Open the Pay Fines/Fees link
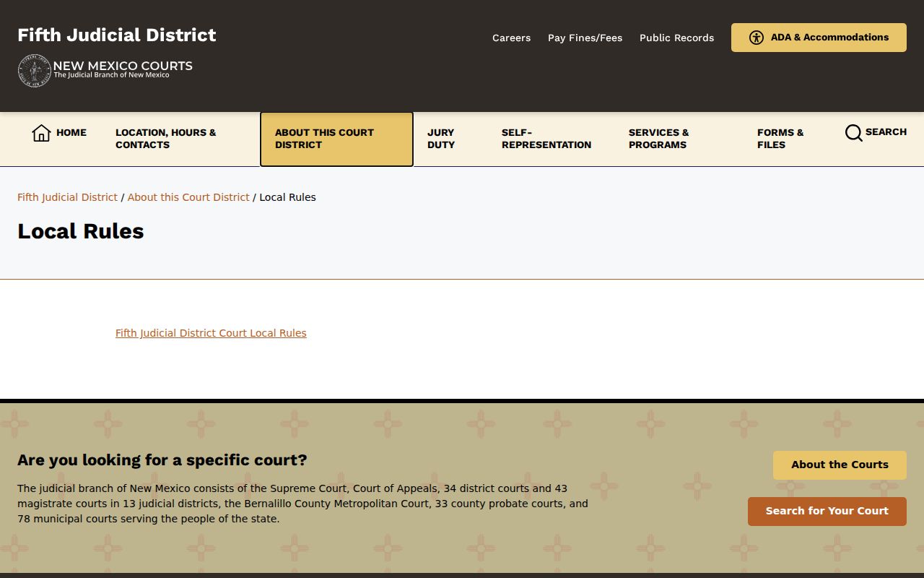This screenshot has width=924, height=578. [585, 38]
